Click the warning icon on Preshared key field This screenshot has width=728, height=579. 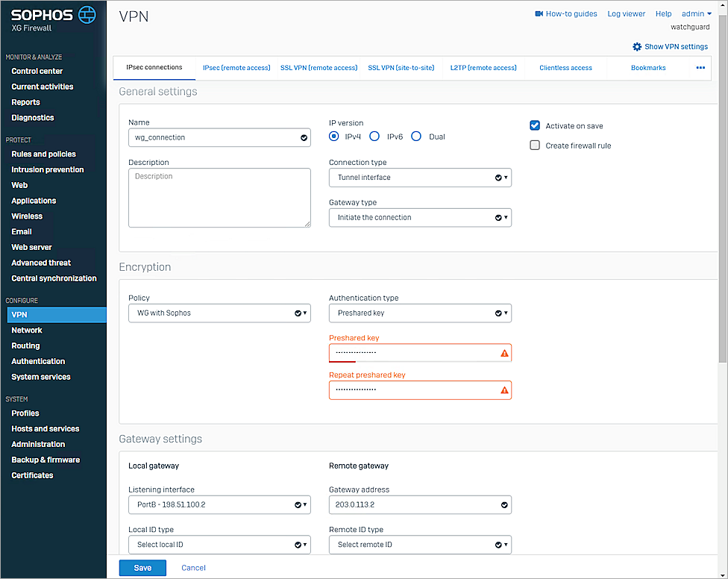point(503,351)
